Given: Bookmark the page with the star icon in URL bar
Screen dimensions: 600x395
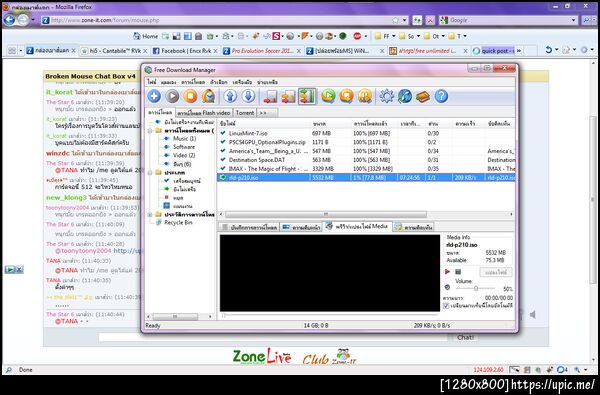Looking at the screenshot, I should [395, 20].
